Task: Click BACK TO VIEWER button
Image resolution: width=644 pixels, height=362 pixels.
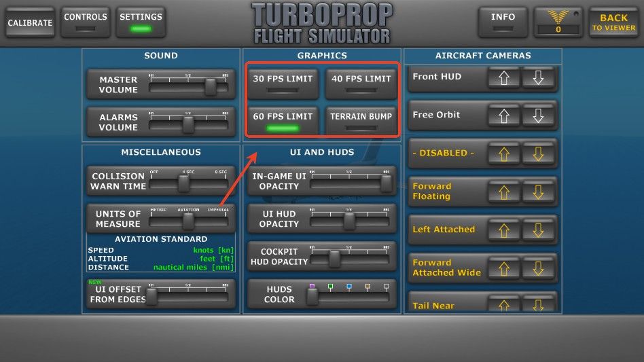Action: coord(613,22)
